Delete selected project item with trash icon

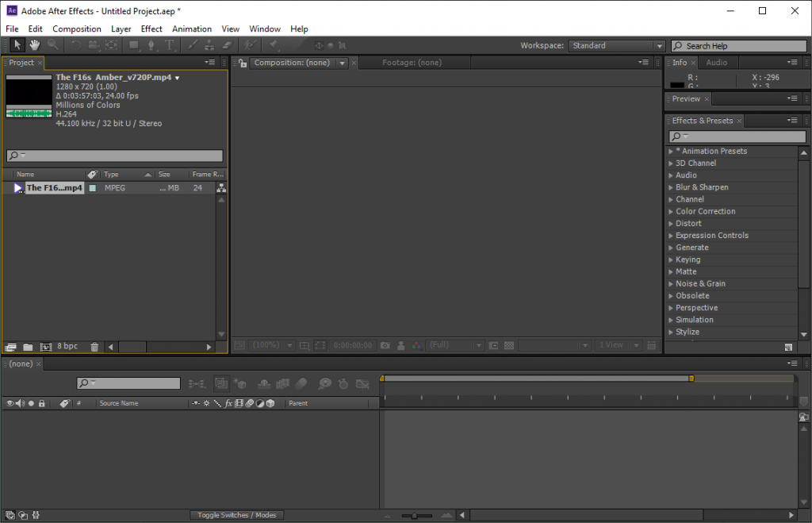point(94,348)
